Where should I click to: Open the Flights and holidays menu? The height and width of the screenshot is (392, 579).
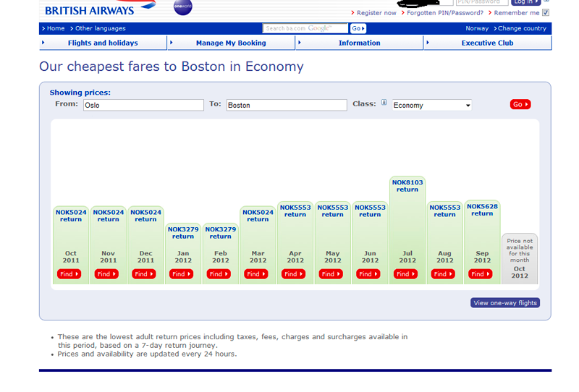click(x=103, y=43)
